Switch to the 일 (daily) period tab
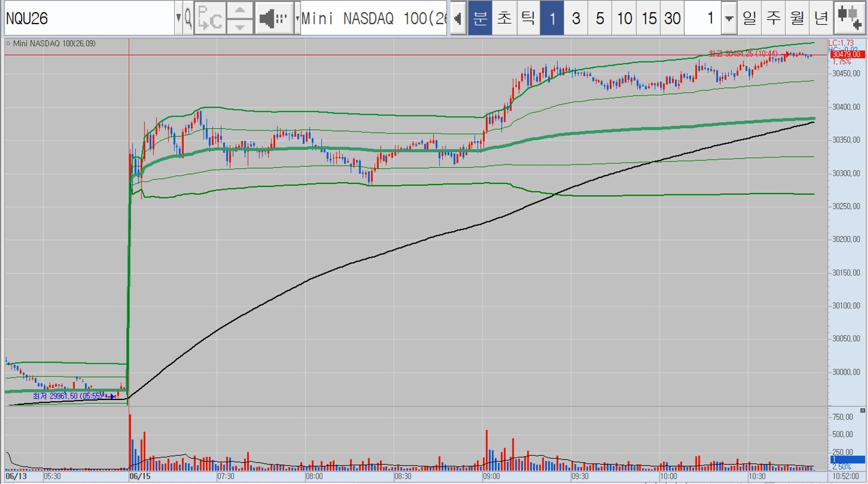The width and height of the screenshot is (868, 484). pos(749,18)
